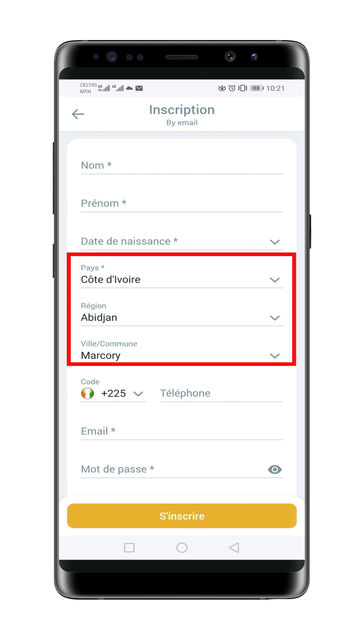
Task: Tap the Android home circle button
Action: [182, 547]
